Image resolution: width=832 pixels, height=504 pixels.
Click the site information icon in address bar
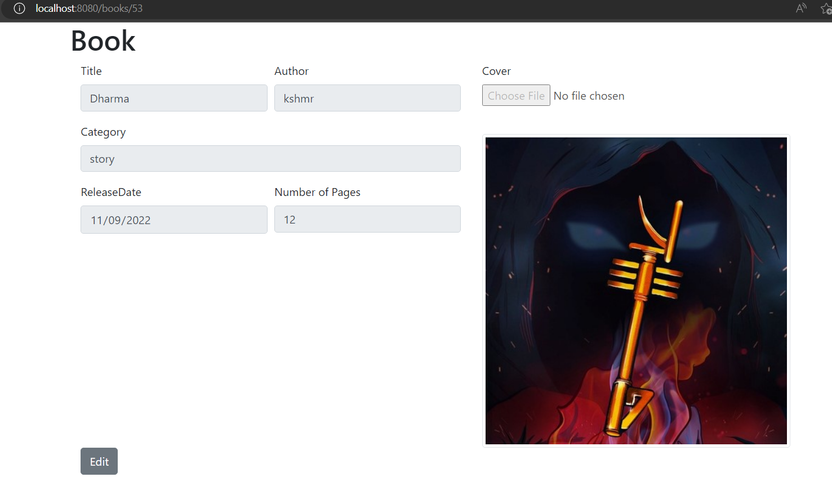pos(19,8)
